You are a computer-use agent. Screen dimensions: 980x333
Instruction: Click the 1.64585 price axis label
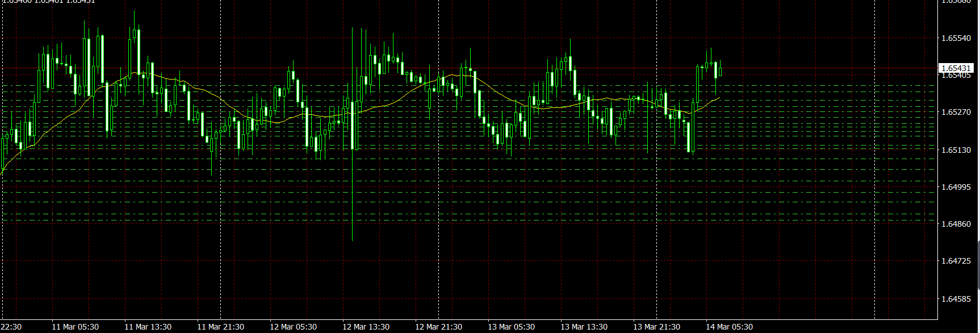(956, 298)
